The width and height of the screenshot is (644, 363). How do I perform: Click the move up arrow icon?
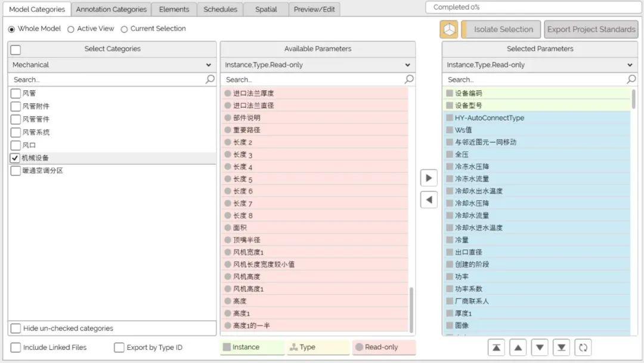tap(517, 347)
